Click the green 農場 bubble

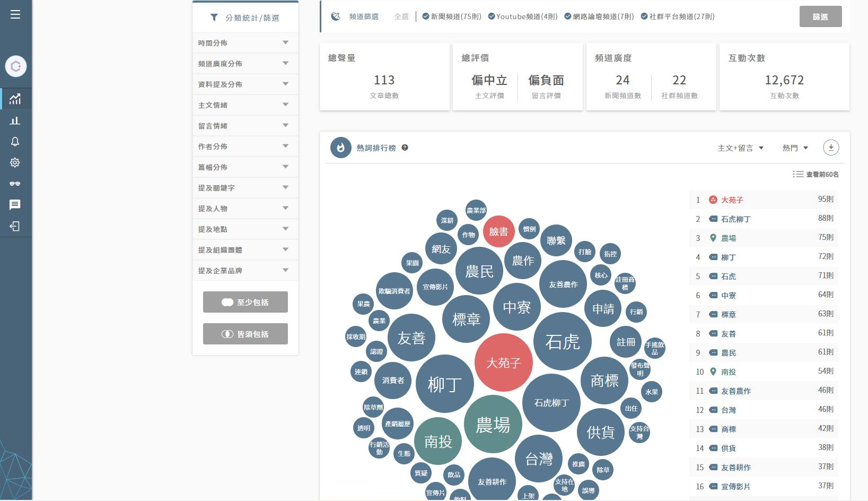(x=493, y=425)
